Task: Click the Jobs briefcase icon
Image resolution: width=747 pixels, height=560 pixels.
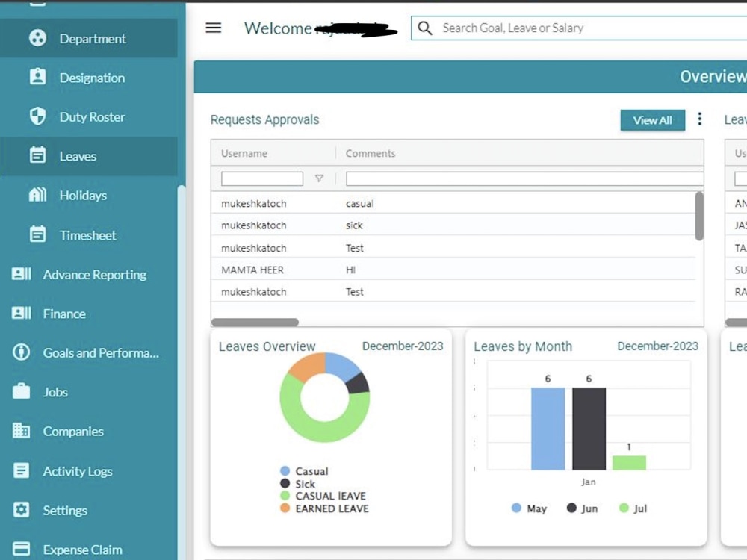Action: [x=21, y=391]
